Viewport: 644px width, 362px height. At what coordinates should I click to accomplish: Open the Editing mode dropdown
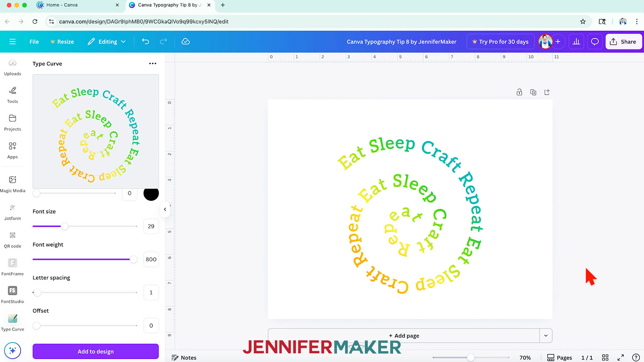[107, 42]
